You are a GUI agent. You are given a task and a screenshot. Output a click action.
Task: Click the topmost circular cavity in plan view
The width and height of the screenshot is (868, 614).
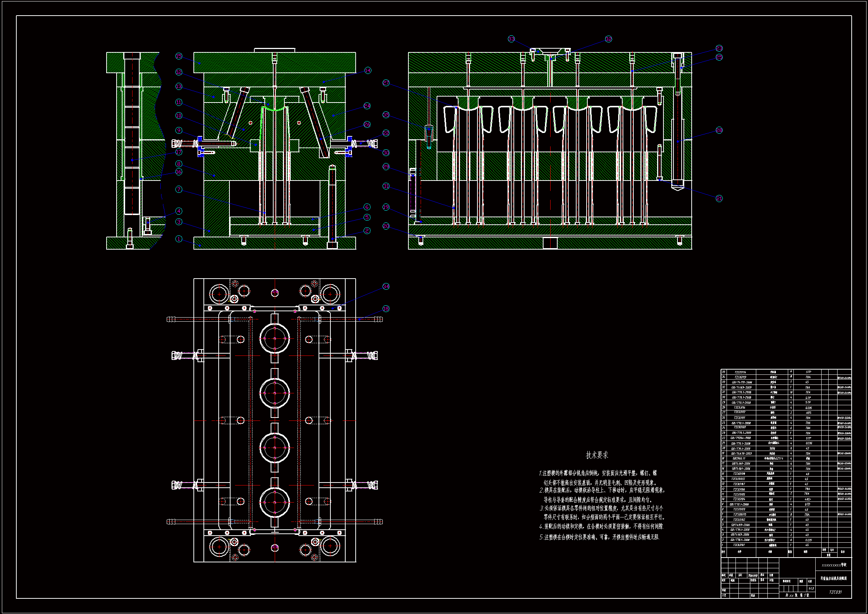coord(274,338)
